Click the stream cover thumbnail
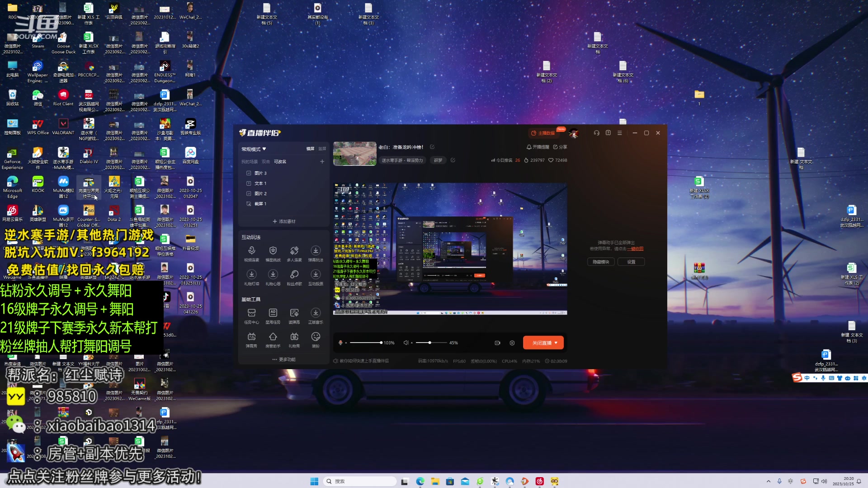The image size is (868, 488). [x=355, y=154]
